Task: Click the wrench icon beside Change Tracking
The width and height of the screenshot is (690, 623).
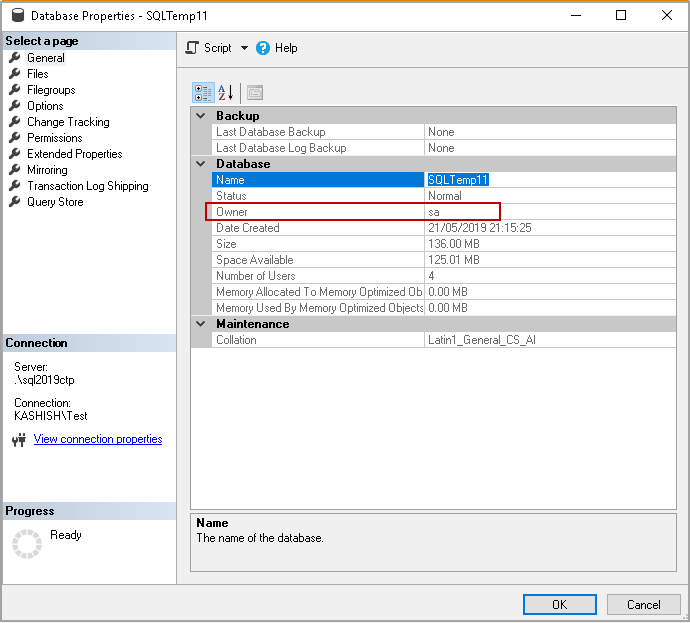Action: point(15,121)
